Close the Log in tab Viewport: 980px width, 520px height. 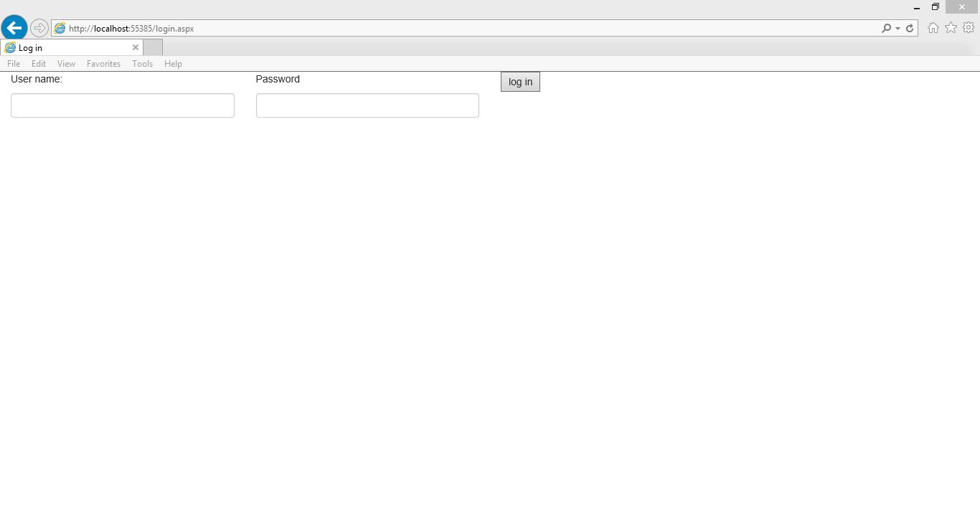point(136,47)
